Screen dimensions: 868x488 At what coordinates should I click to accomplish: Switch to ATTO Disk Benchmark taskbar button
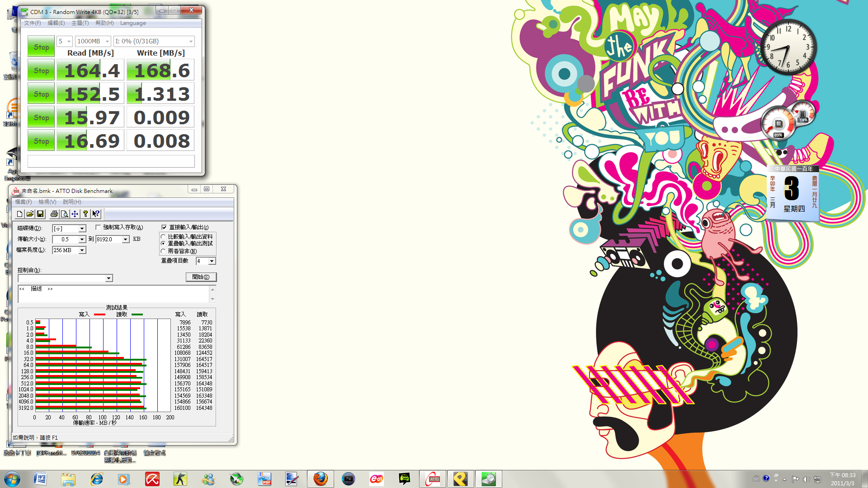coord(433,479)
